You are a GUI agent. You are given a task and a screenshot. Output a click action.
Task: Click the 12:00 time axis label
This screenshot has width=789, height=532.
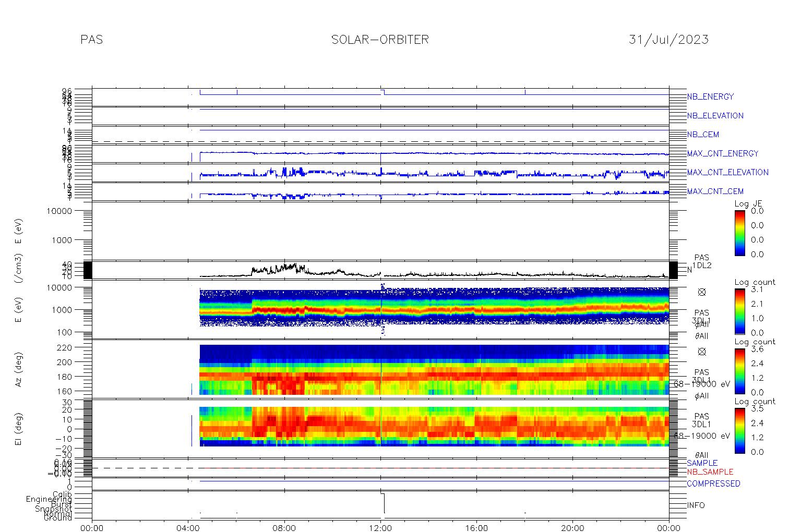point(380,528)
